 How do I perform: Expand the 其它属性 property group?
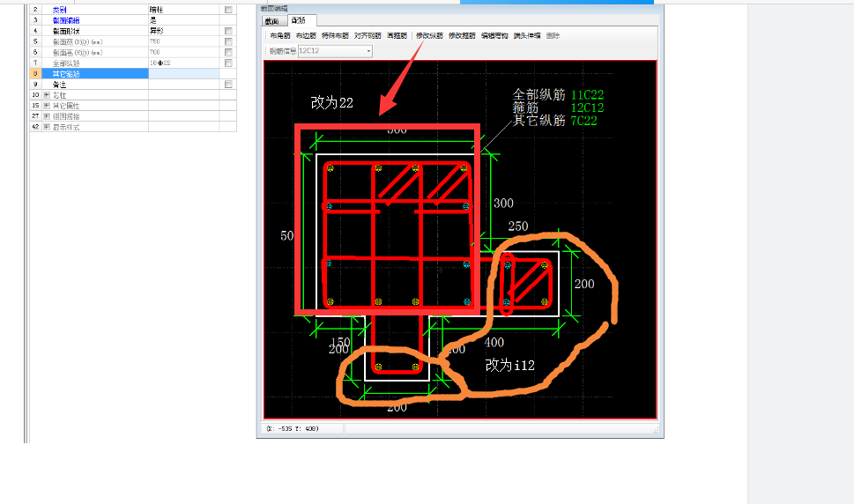[x=47, y=106]
